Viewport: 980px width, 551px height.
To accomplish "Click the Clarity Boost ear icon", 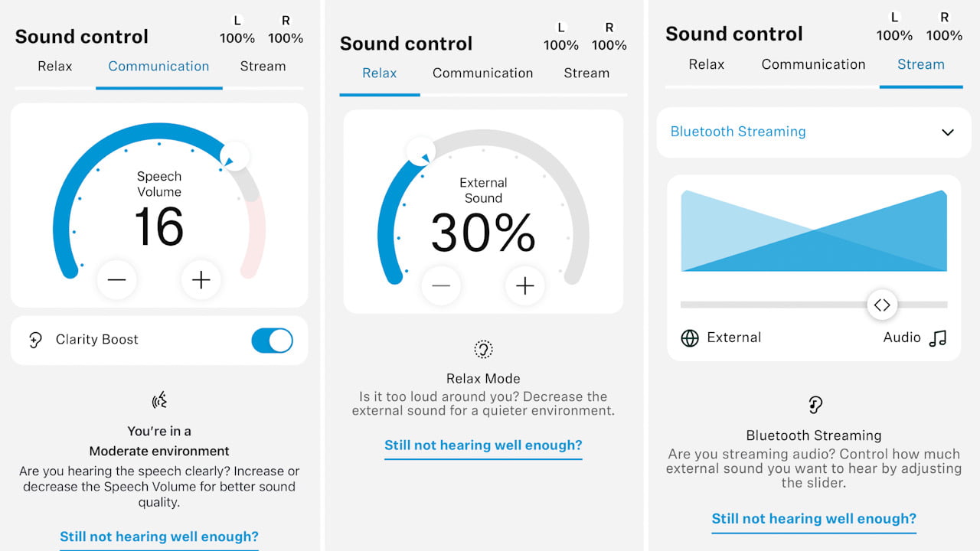I will click(x=35, y=340).
